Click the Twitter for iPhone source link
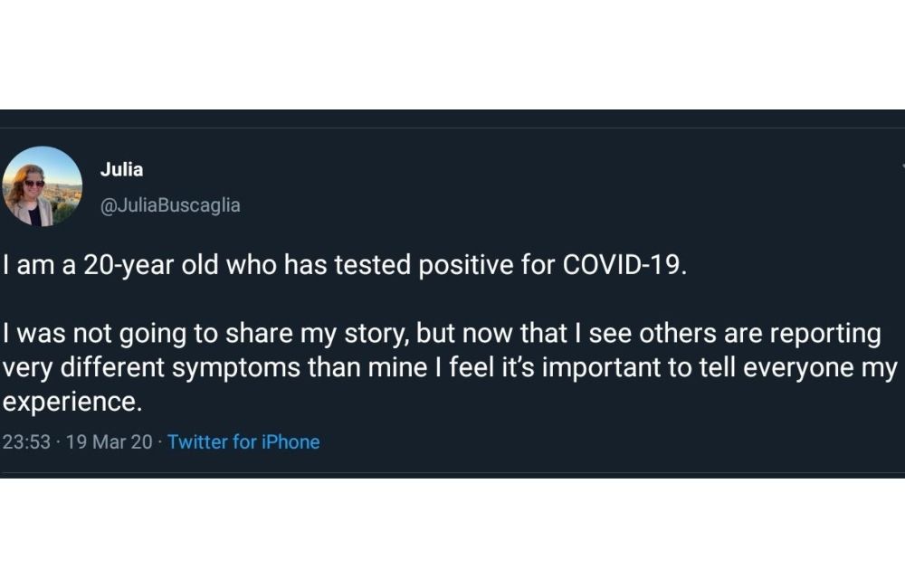 (x=243, y=442)
